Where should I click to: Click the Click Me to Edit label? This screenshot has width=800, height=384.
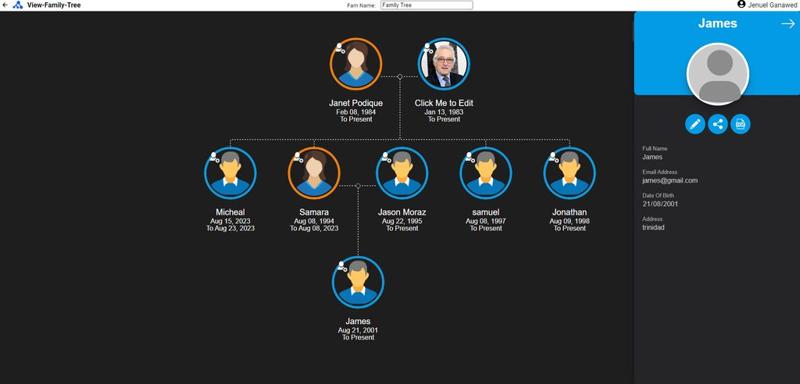point(444,103)
